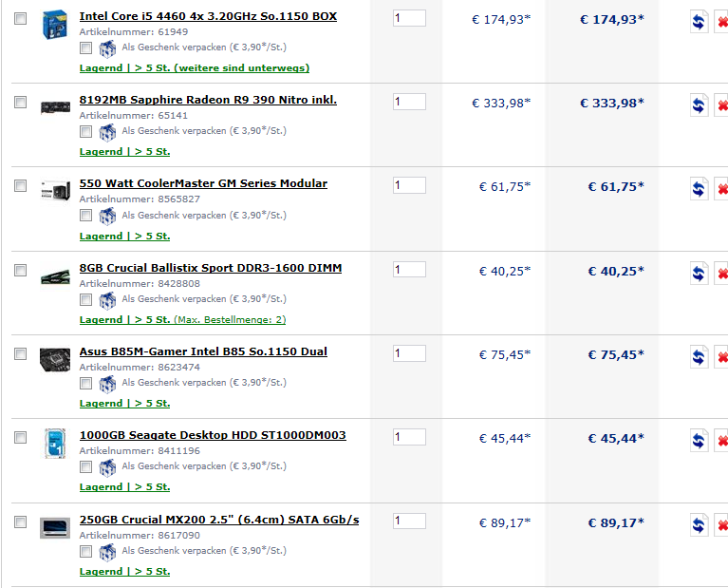Select the Sapphire Radeon R9 390 row checkbox
Image resolution: width=728 pixels, height=588 pixels.
21,102
